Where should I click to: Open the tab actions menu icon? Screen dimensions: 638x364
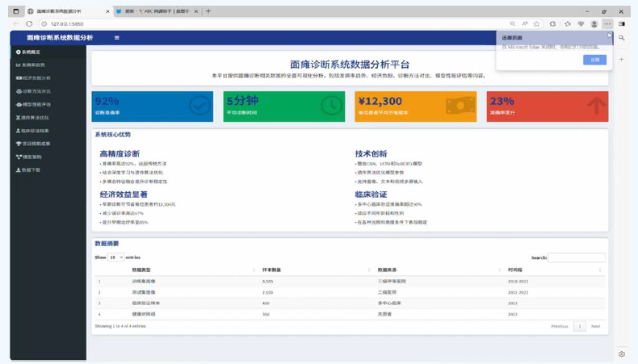point(16,11)
